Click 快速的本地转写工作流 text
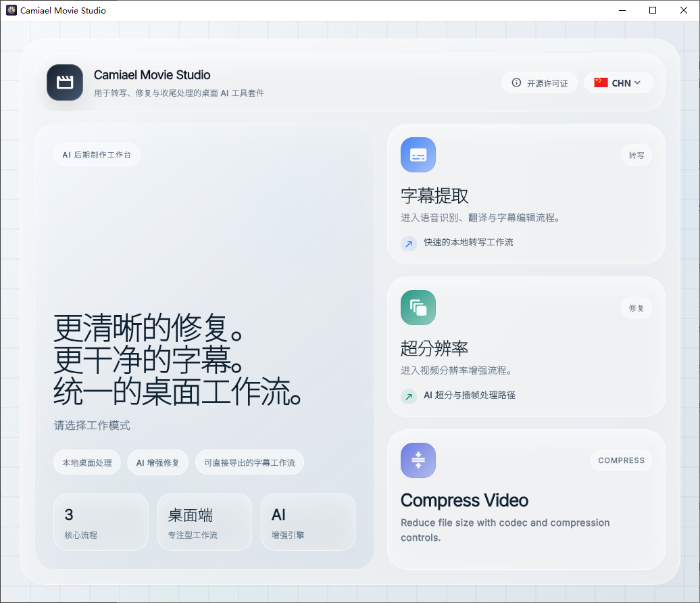Image resolution: width=700 pixels, height=603 pixels. coord(468,242)
